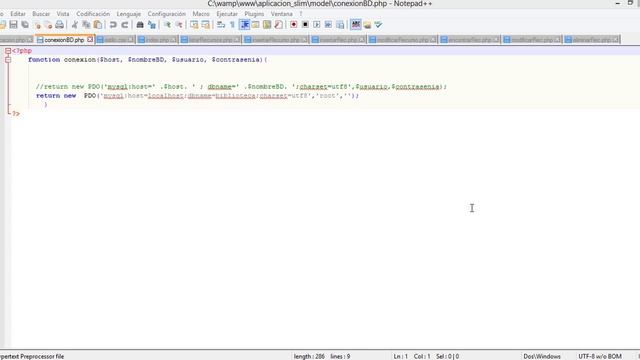Save the recorded macro toolbar icon
This screenshot has width=640, height=360.
(x=340, y=25)
